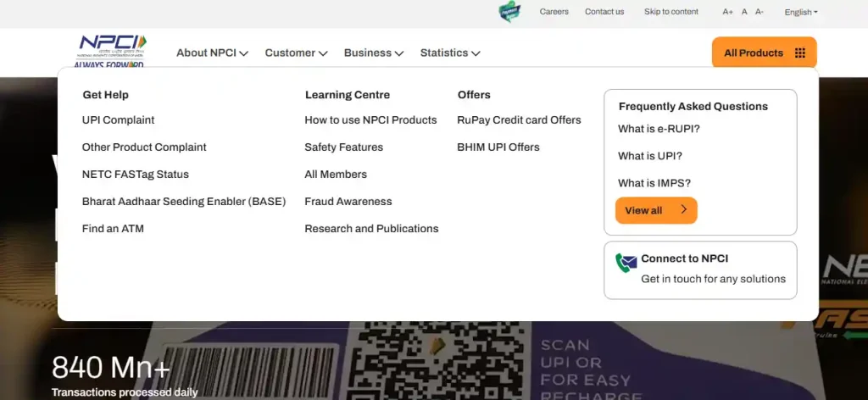Open the Business dropdown menu

pyautogui.click(x=374, y=53)
